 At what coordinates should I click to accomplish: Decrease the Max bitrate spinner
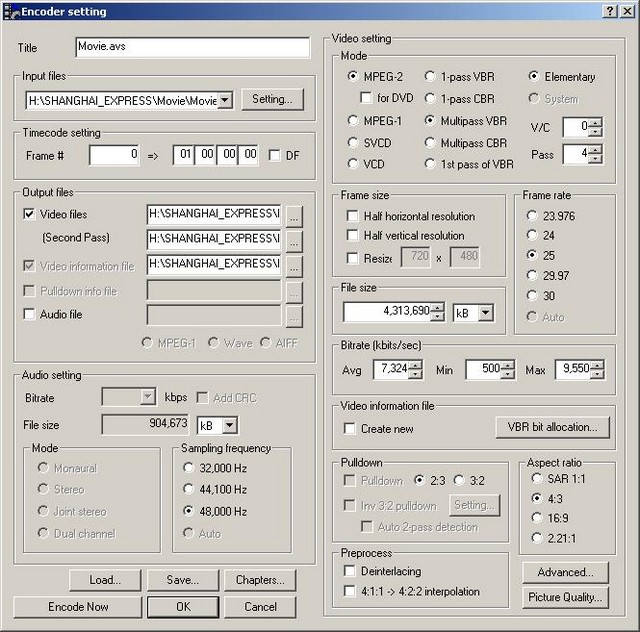tap(597, 374)
